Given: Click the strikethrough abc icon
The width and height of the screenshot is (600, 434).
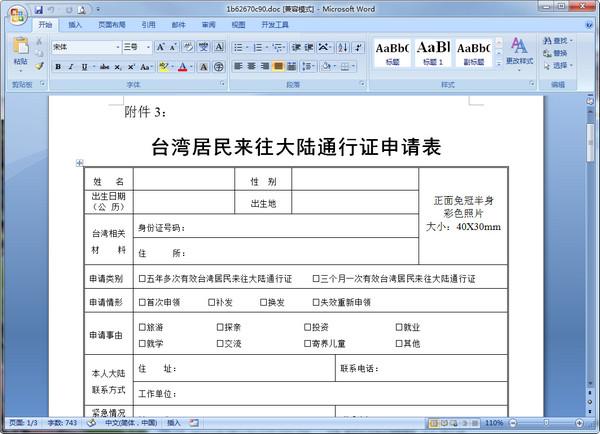Looking at the screenshot, I should 104,67.
